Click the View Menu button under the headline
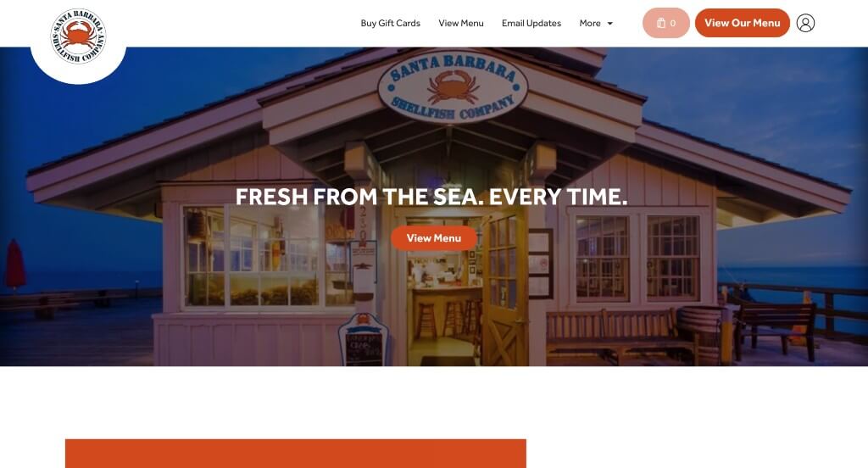This screenshot has height=468, width=868. coord(434,238)
